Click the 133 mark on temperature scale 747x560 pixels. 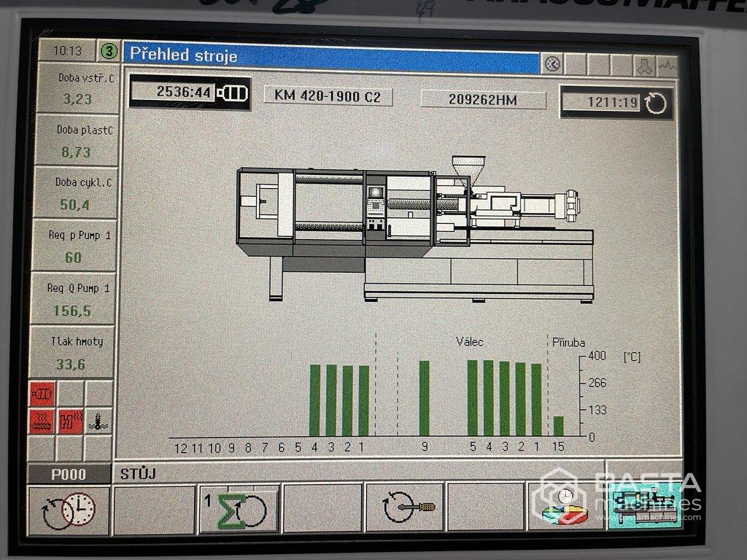pos(597,410)
